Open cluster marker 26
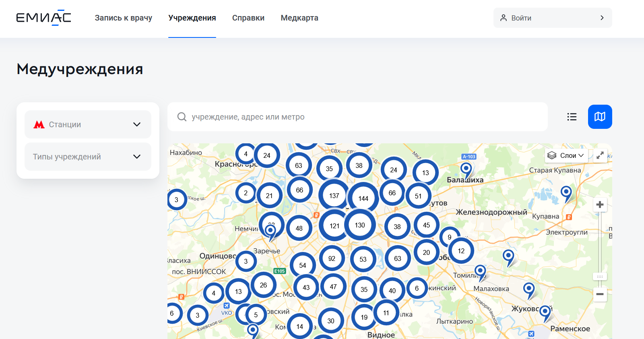Viewport: 644px width, 339px height. [x=263, y=285]
